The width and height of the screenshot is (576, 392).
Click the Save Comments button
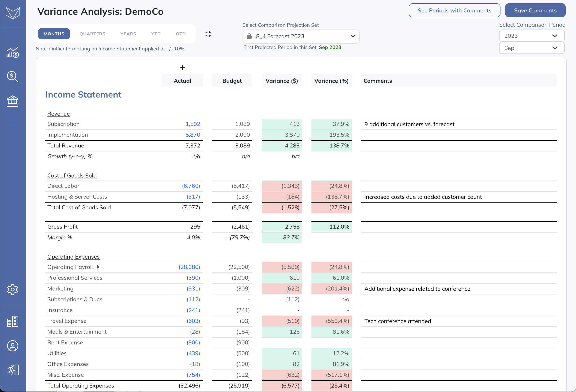535,10
